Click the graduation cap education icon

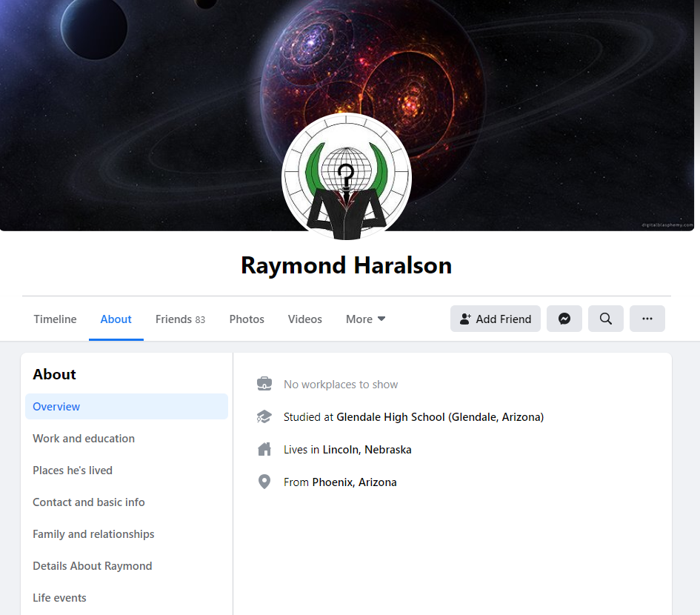point(264,416)
